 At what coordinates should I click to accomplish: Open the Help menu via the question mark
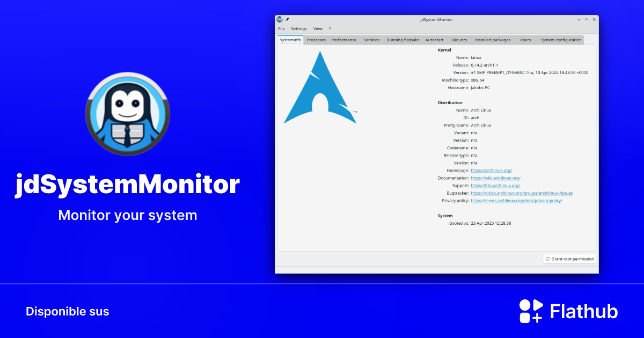330,28
